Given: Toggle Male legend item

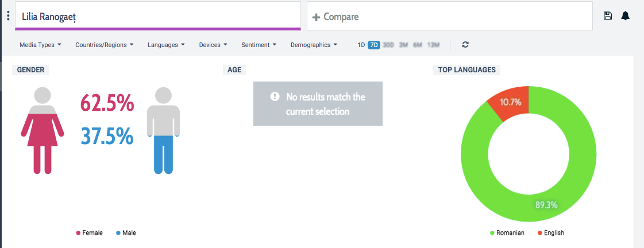Looking at the screenshot, I should click(126, 233).
